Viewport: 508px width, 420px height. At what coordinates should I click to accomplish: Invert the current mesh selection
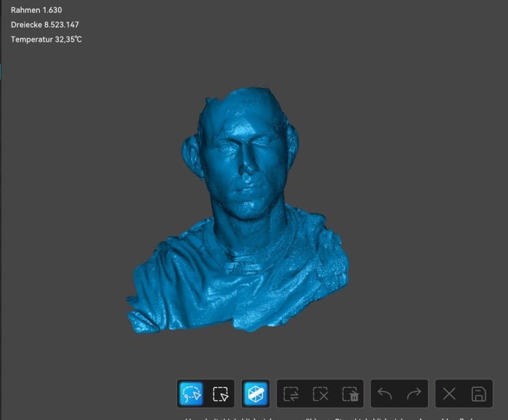pos(291,394)
